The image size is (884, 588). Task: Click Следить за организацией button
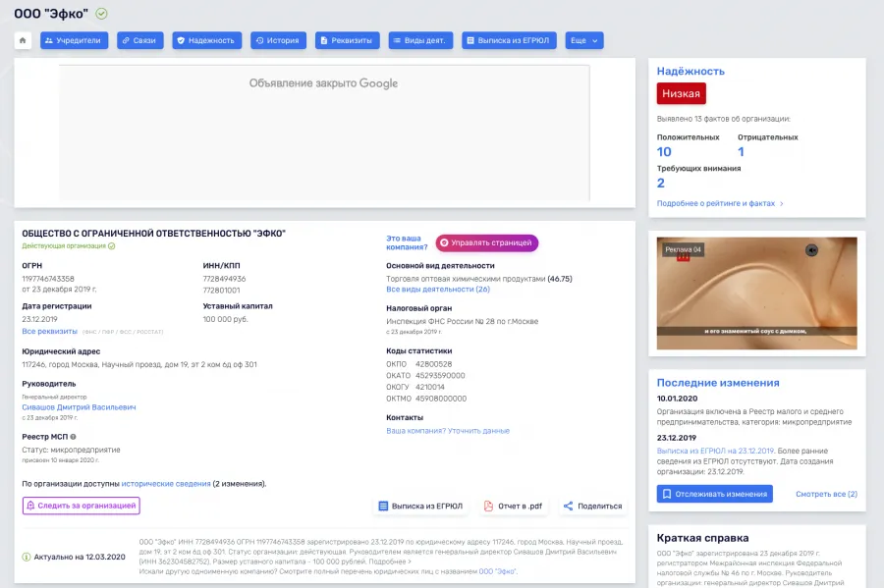click(82, 506)
